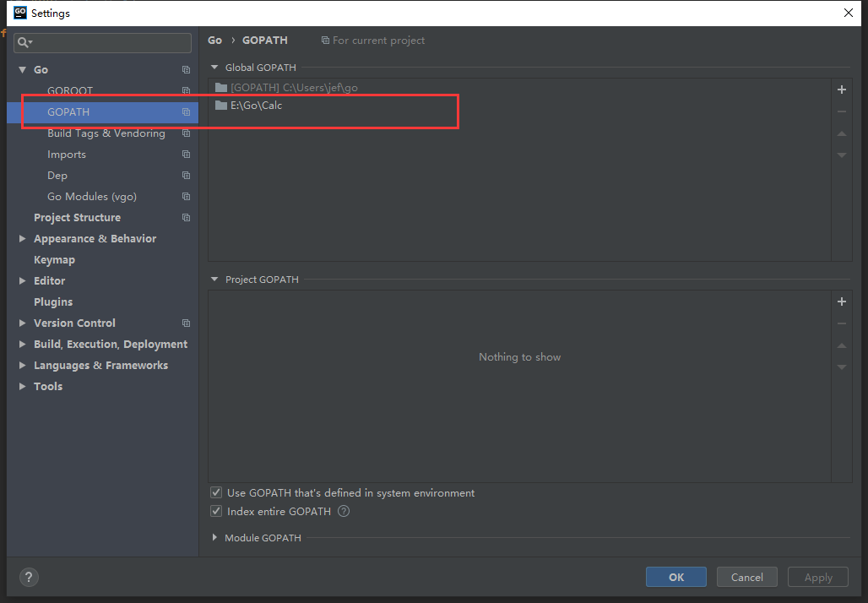Image resolution: width=868 pixels, height=603 pixels.
Task: Select the E:\Go\Calc path entry
Action: pyautogui.click(x=519, y=106)
